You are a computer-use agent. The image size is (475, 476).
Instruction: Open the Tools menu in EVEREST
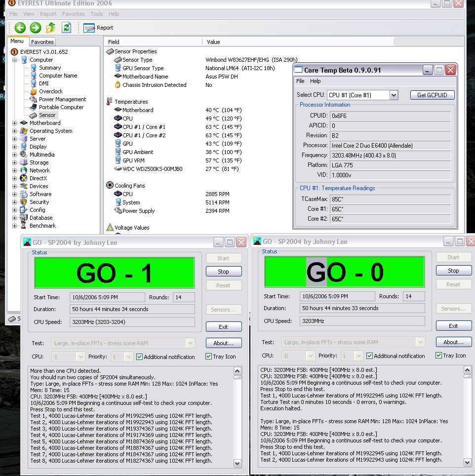tap(96, 14)
